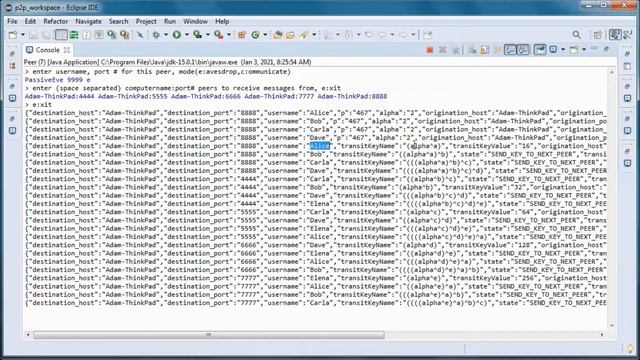The image size is (640, 360).
Task: Toggle Show Console When Standard Error Changes
Action: [523, 50]
